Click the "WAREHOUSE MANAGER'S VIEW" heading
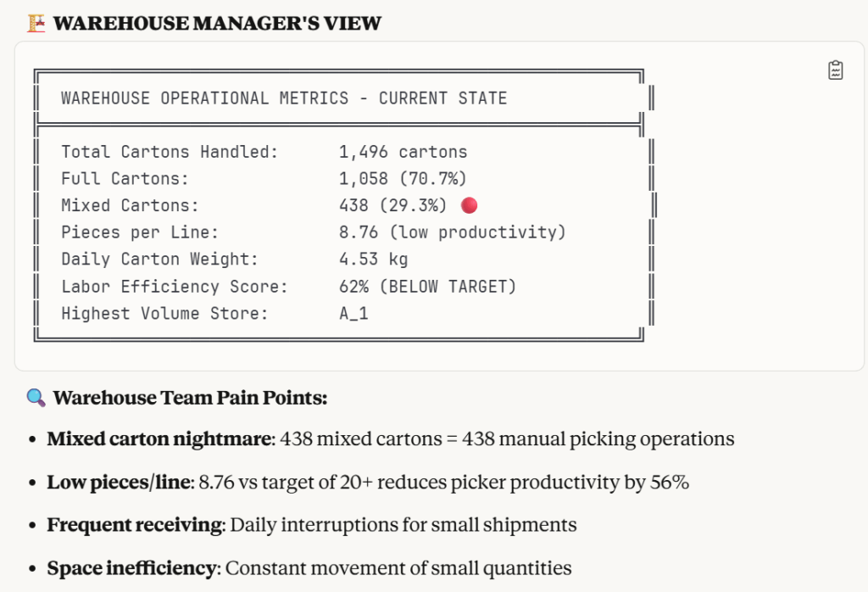The height and width of the screenshot is (592, 868). [217, 23]
